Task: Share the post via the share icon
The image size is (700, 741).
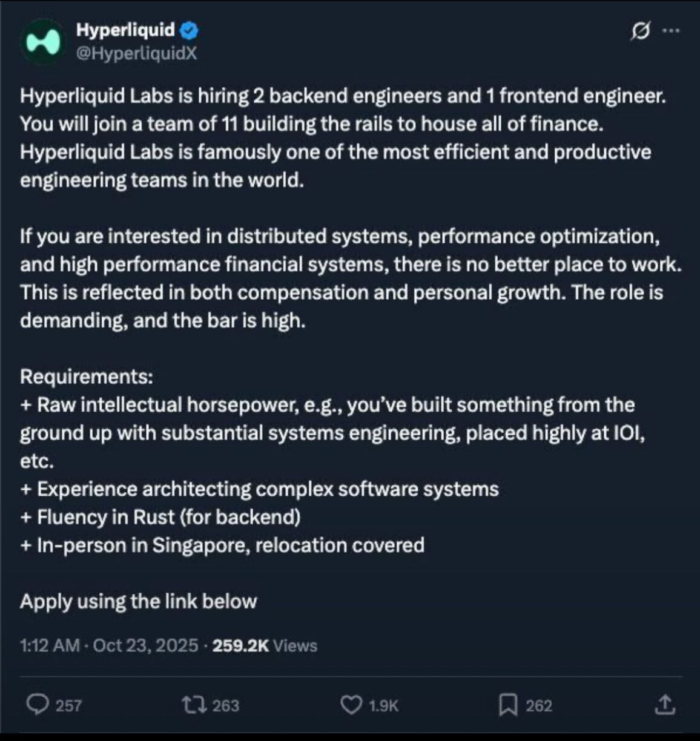Action: point(664,705)
